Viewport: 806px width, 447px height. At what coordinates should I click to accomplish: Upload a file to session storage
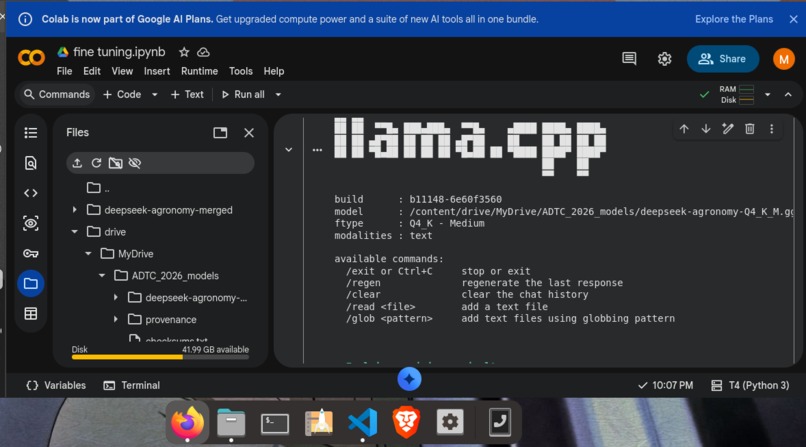click(x=77, y=163)
